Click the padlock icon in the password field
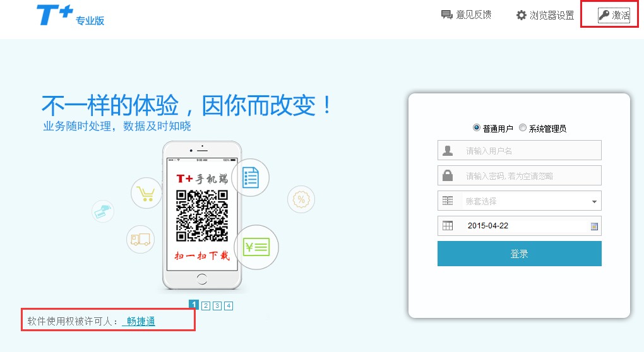This screenshot has width=644, height=352. (448, 175)
